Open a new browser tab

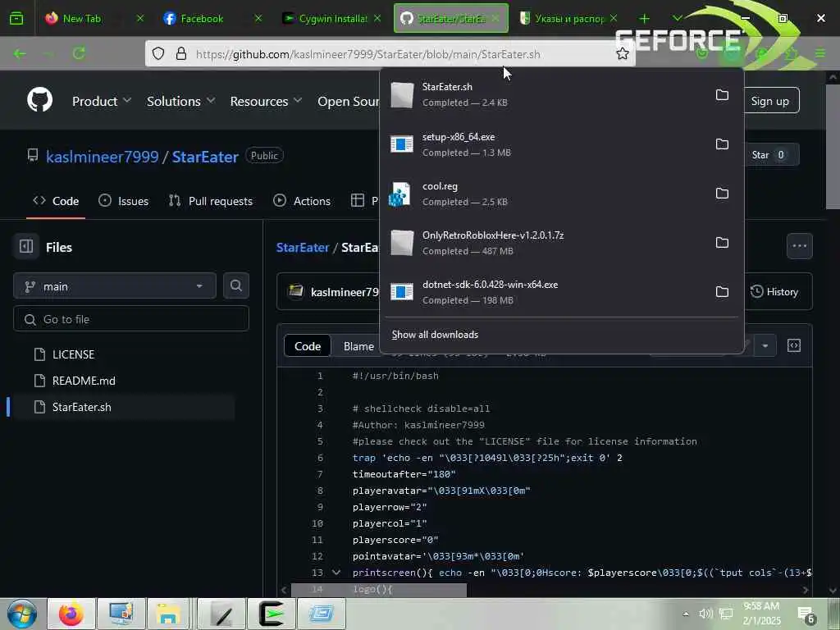click(x=644, y=19)
